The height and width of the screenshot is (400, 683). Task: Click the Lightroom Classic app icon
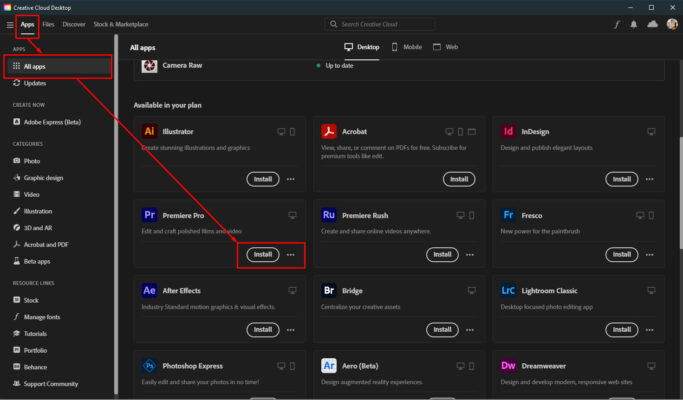click(x=509, y=290)
